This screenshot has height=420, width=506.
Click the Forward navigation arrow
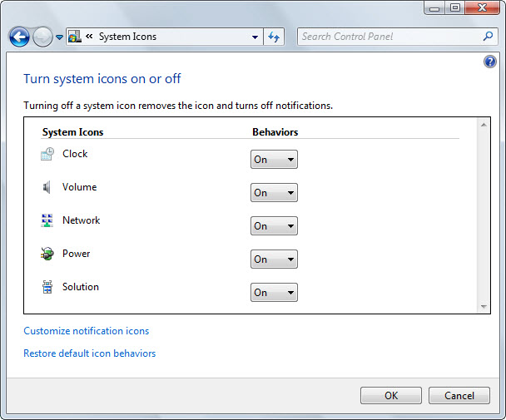click(x=43, y=37)
